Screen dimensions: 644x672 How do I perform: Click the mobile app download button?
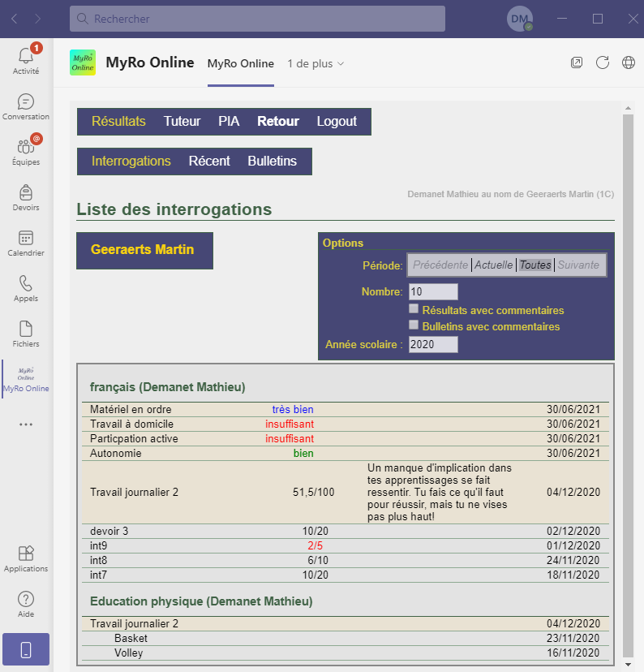26,649
